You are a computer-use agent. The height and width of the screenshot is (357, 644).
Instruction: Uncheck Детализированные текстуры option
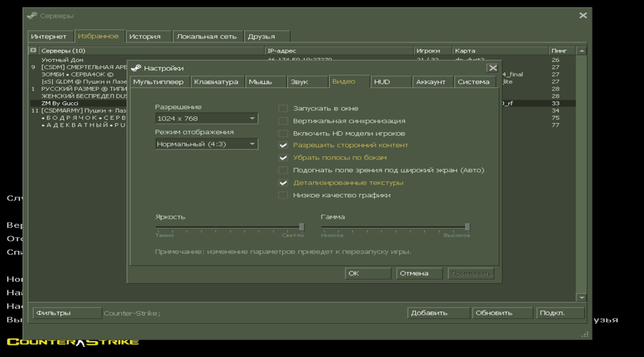pyautogui.click(x=283, y=183)
